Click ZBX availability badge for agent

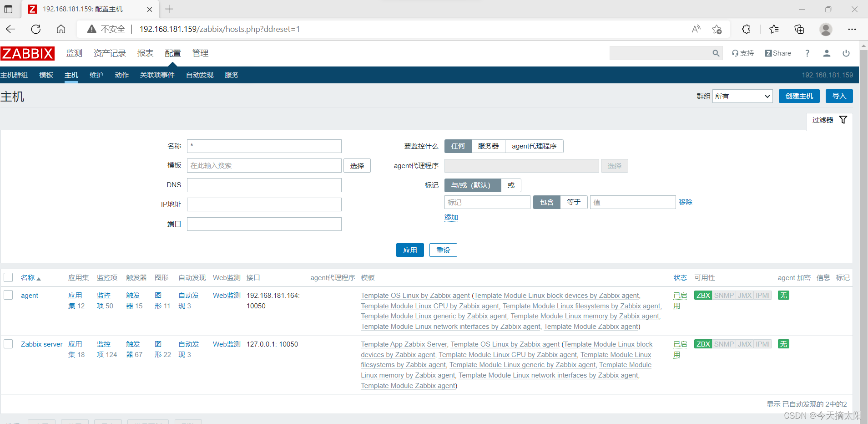703,295
